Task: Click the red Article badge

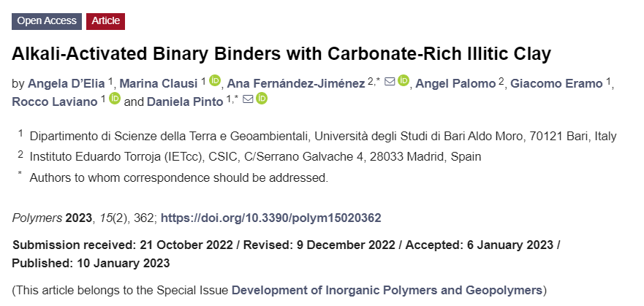Action: (105, 21)
